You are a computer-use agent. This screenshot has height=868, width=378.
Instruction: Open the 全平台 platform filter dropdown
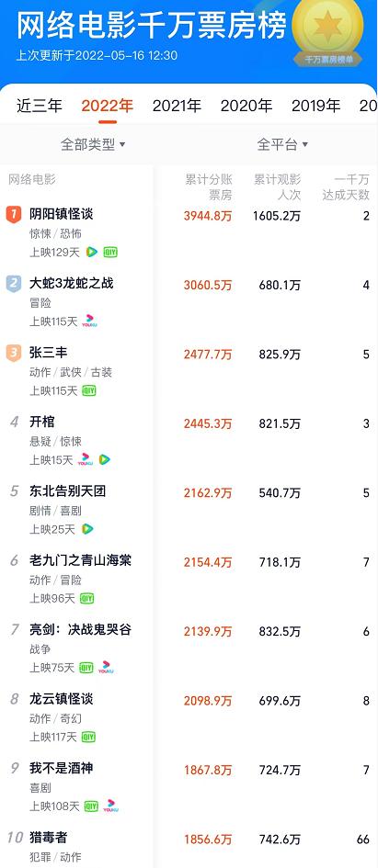(x=282, y=145)
